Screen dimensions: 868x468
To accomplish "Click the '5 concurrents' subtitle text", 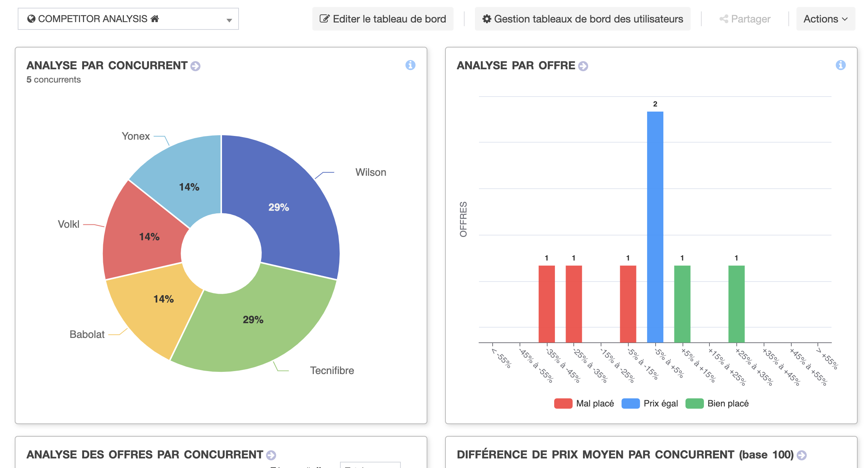I will [53, 80].
